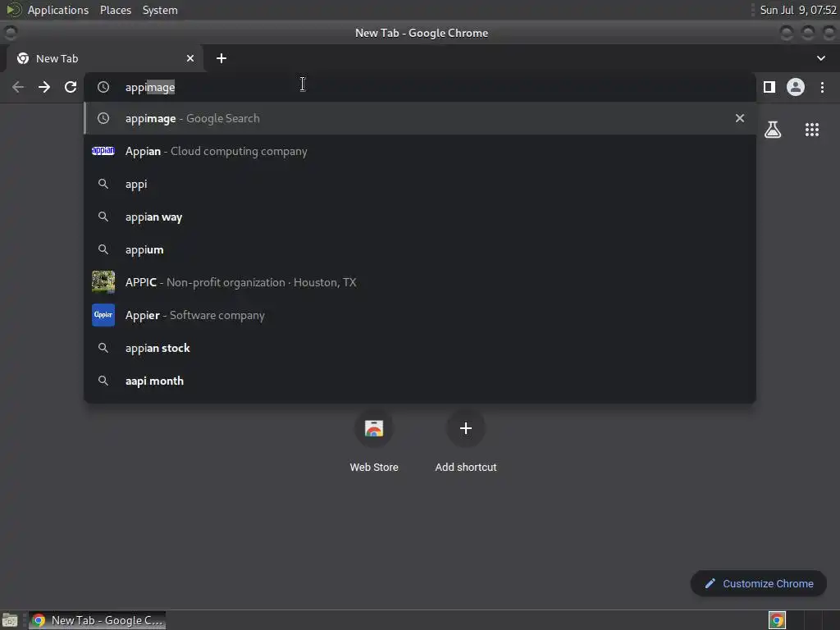Open the profile avatar icon
Screen dimensions: 840x630
point(796,87)
